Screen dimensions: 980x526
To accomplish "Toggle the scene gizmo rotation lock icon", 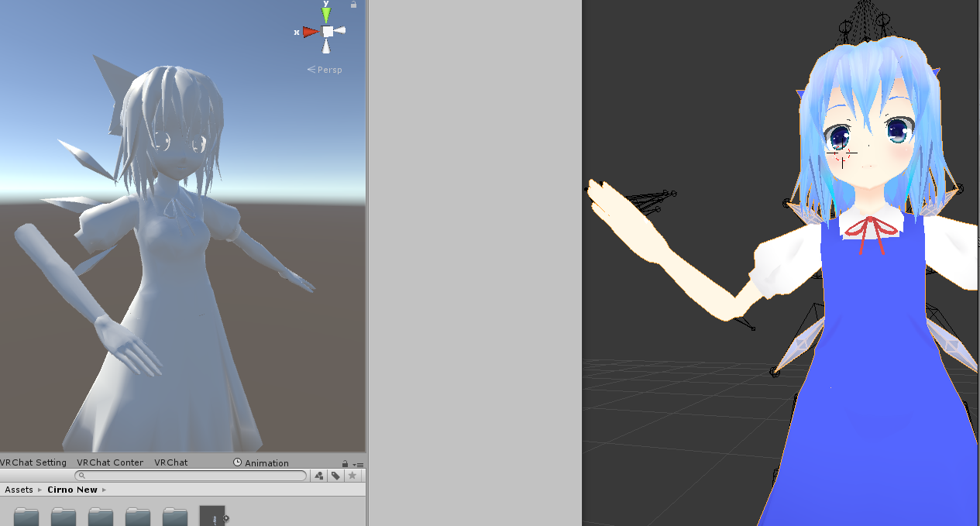I will tap(353, 4).
